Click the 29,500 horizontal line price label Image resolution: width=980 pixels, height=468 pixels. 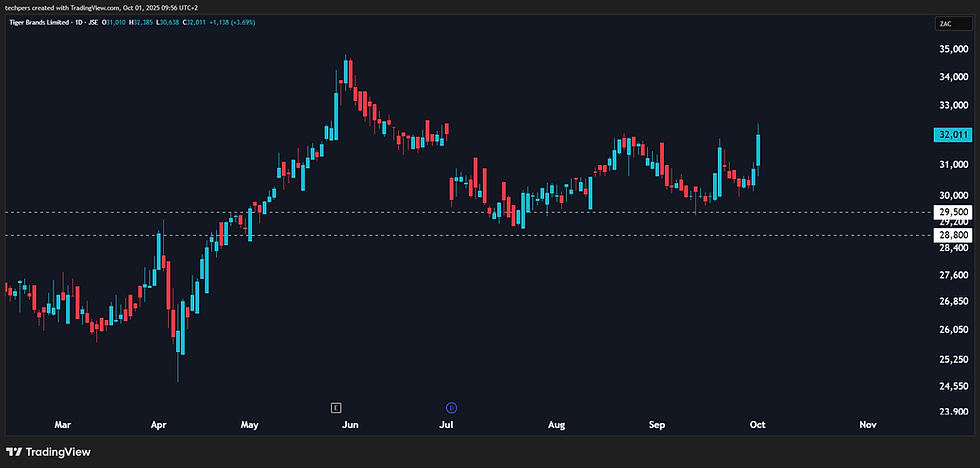pyautogui.click(x=952, y=212)
